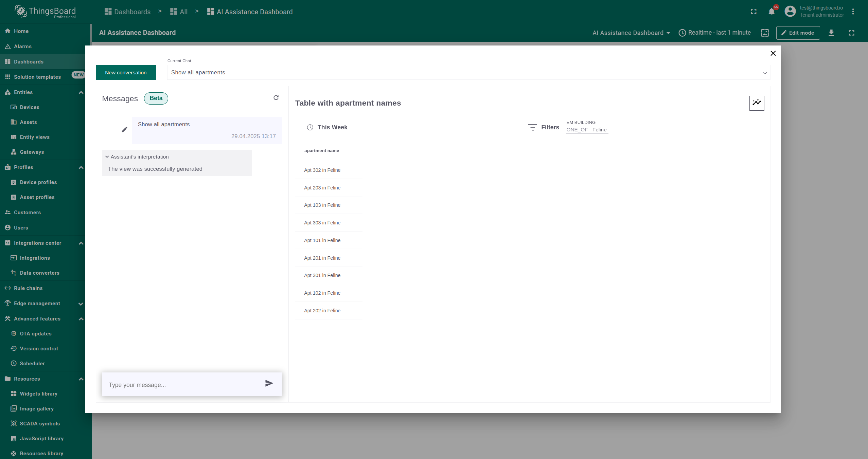This screenshot has width=868, height=459.
Task: Close the AI assistant dialog
Action: click(773, 53)
